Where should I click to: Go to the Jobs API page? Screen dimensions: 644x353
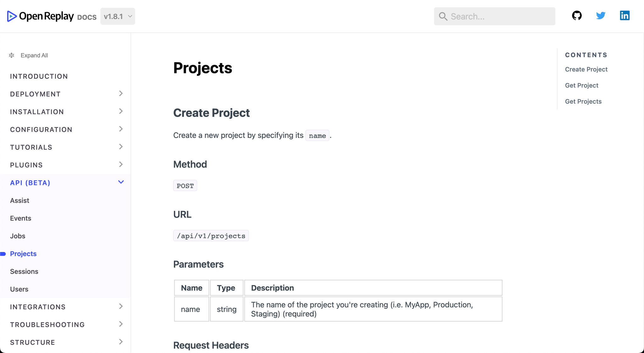pos(18,236)
